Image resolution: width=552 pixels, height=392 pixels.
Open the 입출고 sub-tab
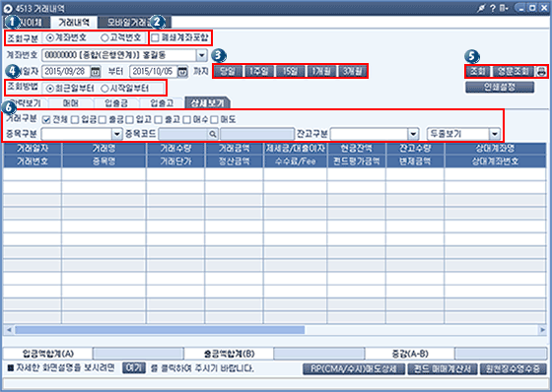click(162, 103)
